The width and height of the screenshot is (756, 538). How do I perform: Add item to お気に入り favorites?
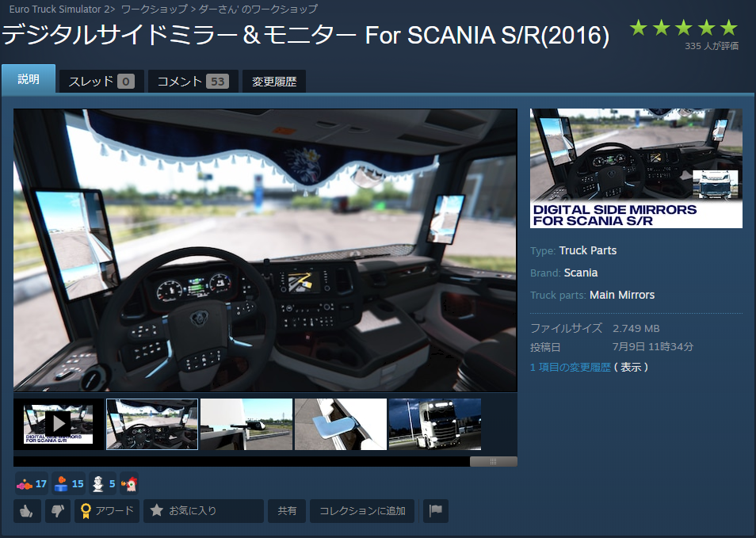coord(204,511)
